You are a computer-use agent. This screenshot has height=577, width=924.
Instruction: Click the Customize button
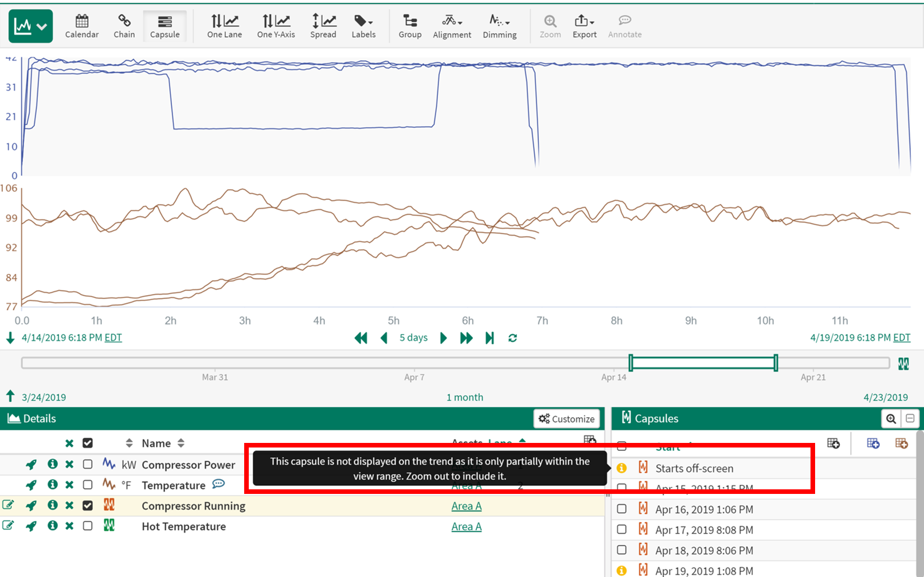point(567,419)
